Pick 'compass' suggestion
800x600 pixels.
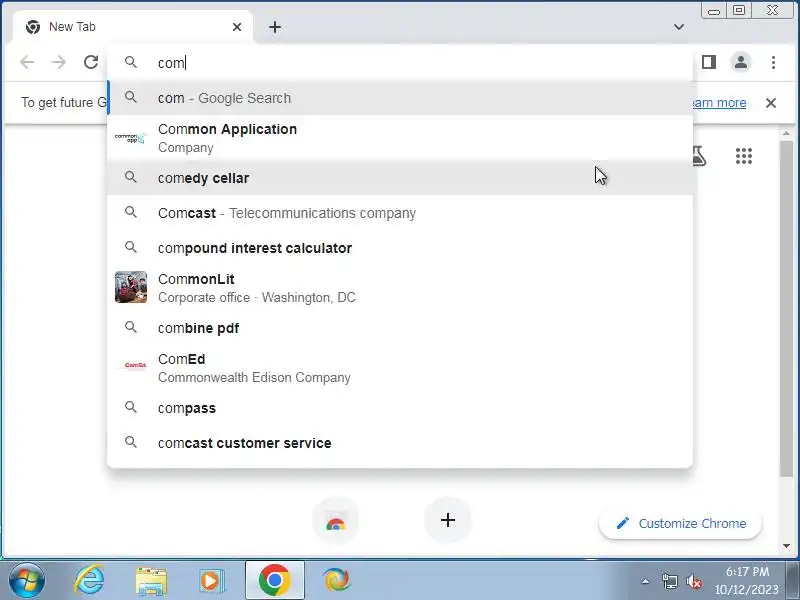click(x=400, y=408)
